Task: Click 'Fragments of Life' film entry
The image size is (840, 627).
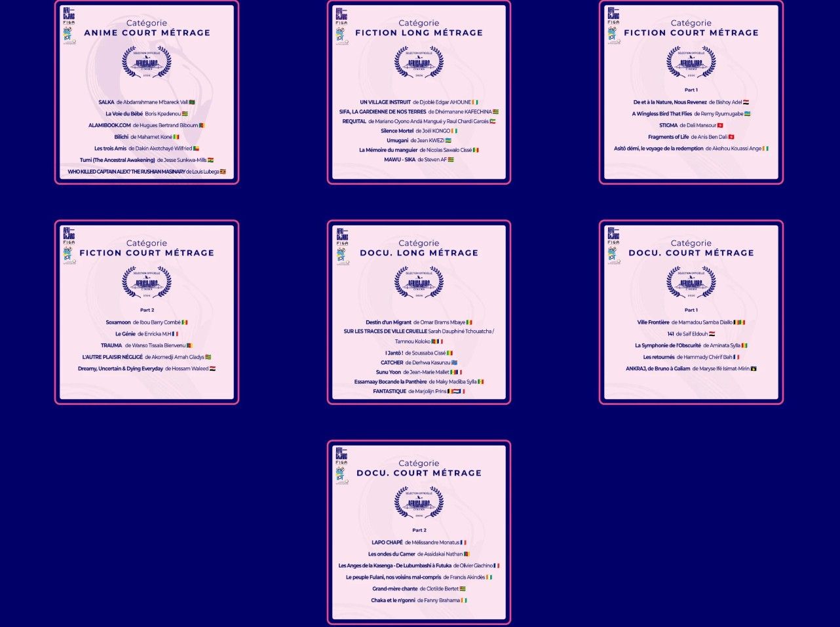Action: pos(691,137)
